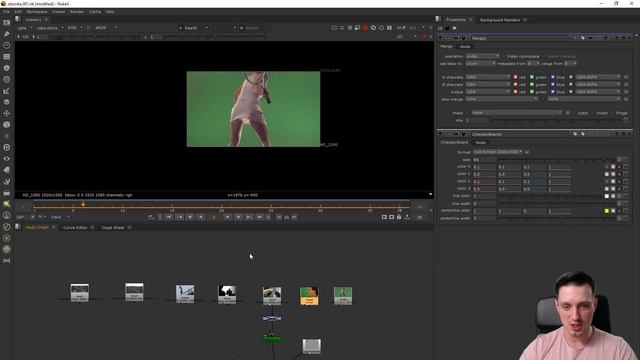Open the mask channel dropdown
The width and height of the screenshot is (640, 360).
point(517,113)
